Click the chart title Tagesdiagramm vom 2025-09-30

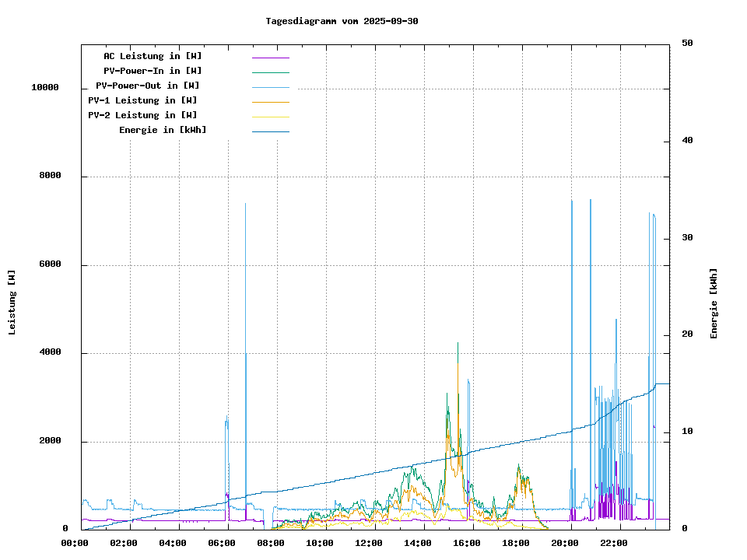click(342, 21)
